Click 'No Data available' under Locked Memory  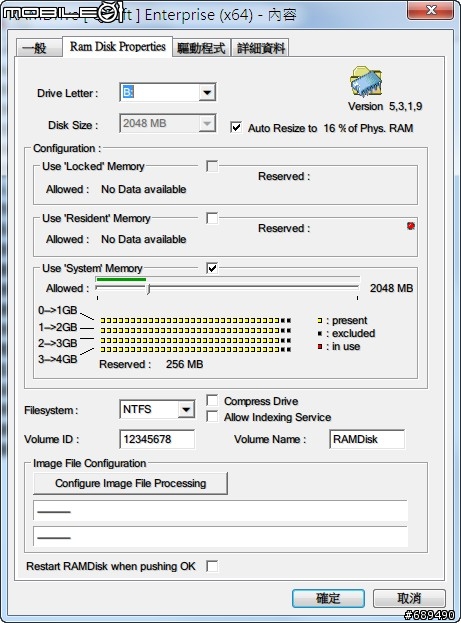point(143,189)
